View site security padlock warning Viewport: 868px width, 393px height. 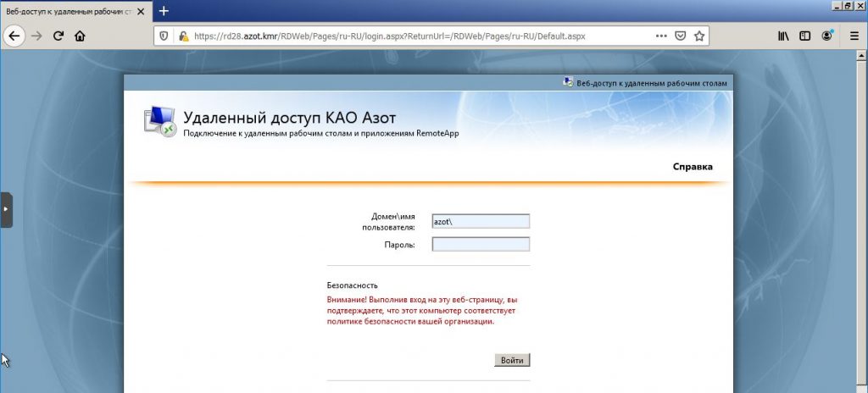[x=183, y=36]
